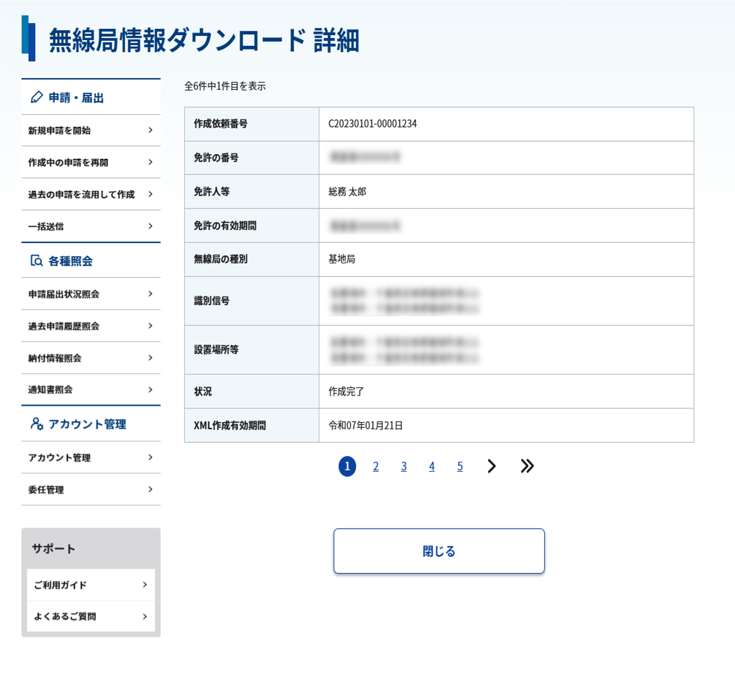
Task: Click the request number C20230101-00001234
Action: (x=373, y=123)
